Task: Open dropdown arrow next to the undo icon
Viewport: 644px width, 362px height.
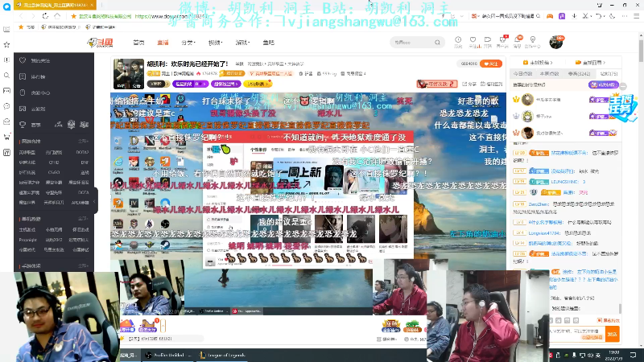Action: pyautogui.click(x=605, y=16)
